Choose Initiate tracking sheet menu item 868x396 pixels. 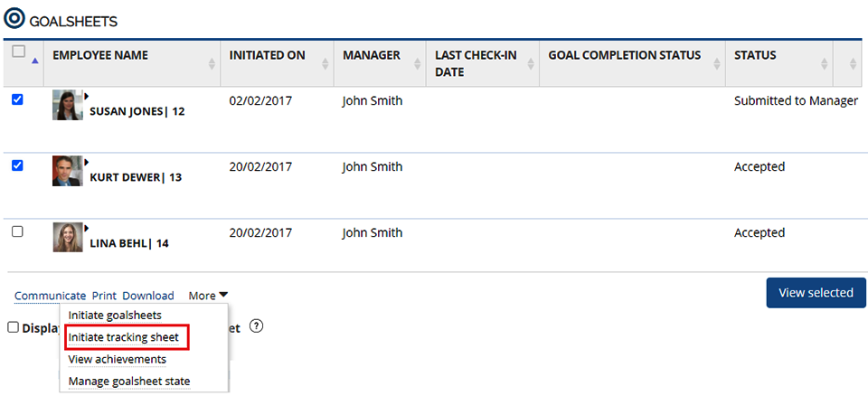(124, 337)
